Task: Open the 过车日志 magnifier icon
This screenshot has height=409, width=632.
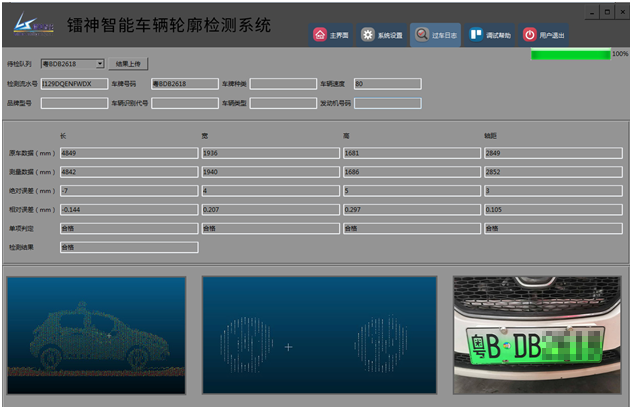Action: [x=423, y=35]
